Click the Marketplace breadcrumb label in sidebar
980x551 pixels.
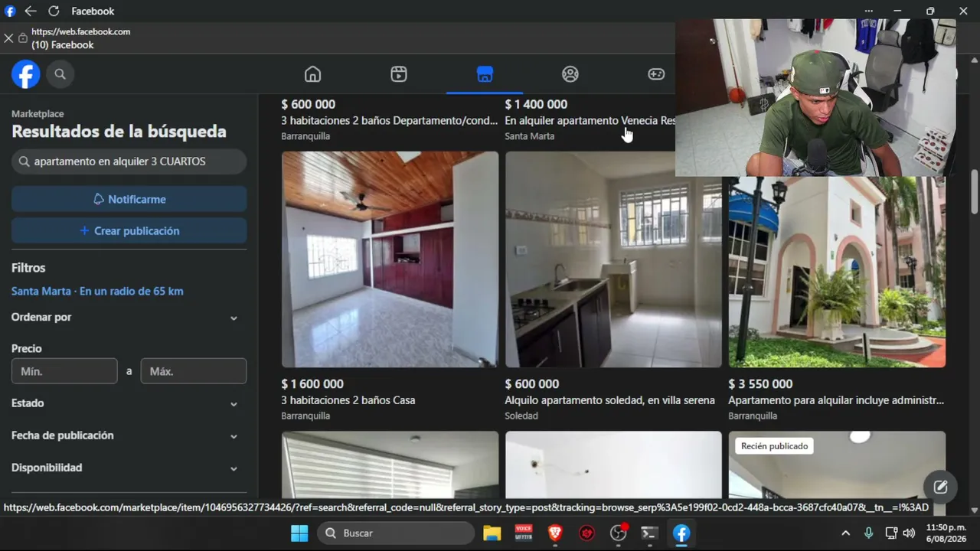[x=38, y=114]
